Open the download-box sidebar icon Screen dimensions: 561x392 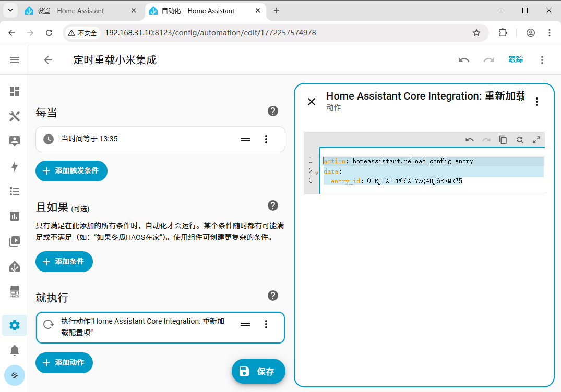[15, 266]
